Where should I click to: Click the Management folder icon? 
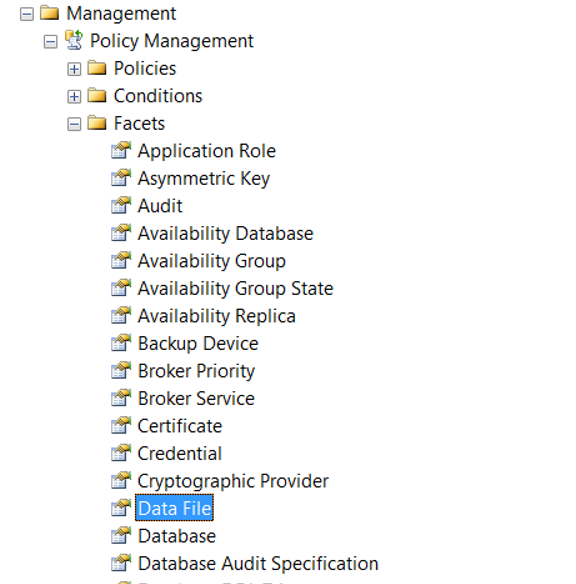(50, 13)
